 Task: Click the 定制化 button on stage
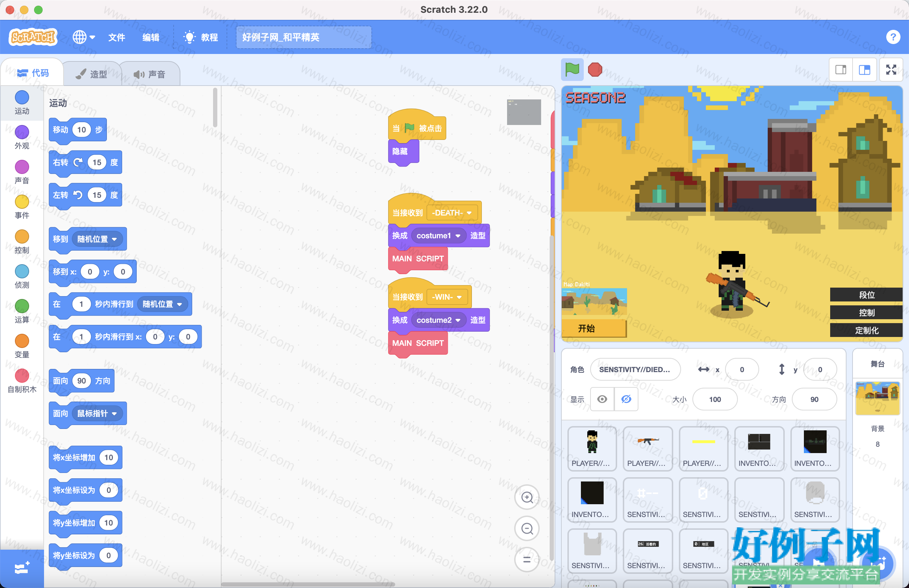pos(866,331)
